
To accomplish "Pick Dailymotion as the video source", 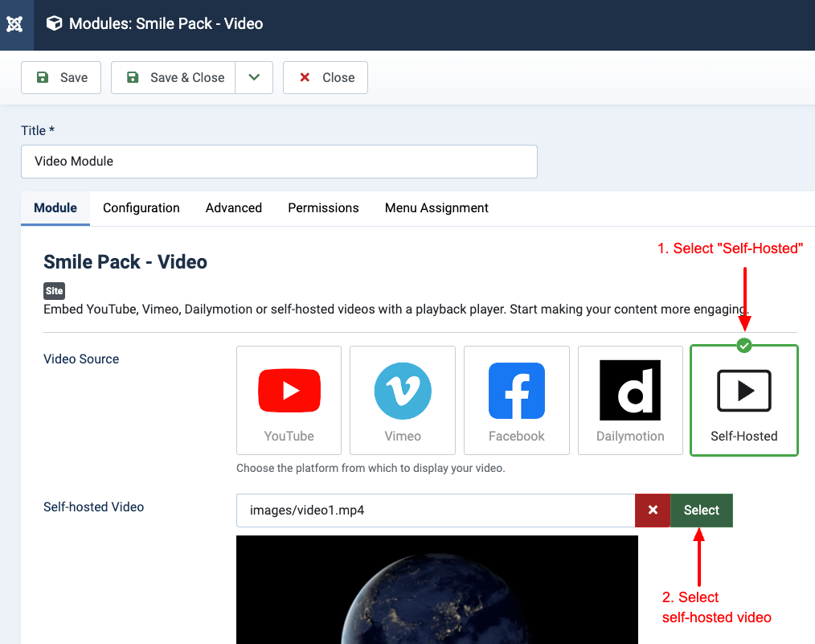I will coord(630,400).
